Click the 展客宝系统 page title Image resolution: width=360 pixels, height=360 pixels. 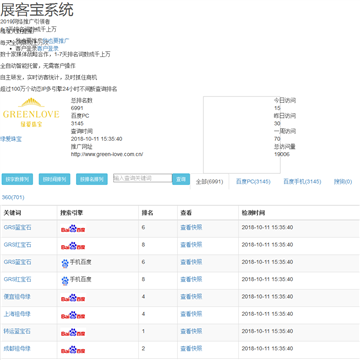[x=37, y=9]
